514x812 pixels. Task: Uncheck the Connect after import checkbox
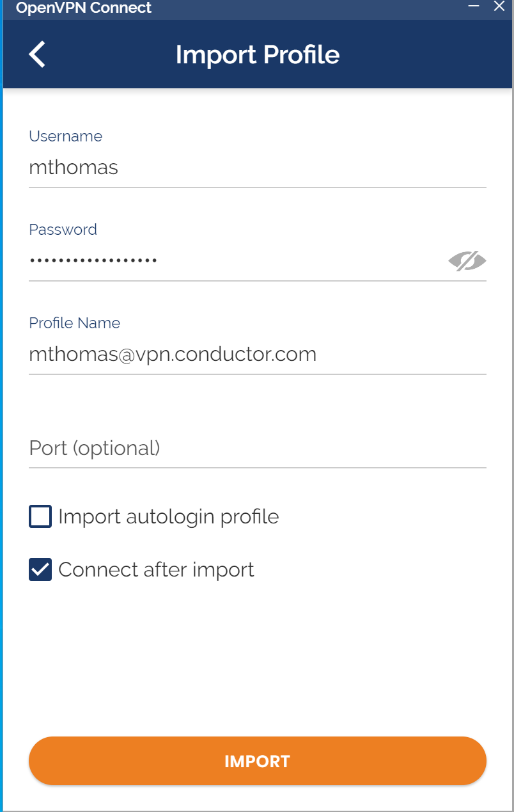tap(40, 569)
